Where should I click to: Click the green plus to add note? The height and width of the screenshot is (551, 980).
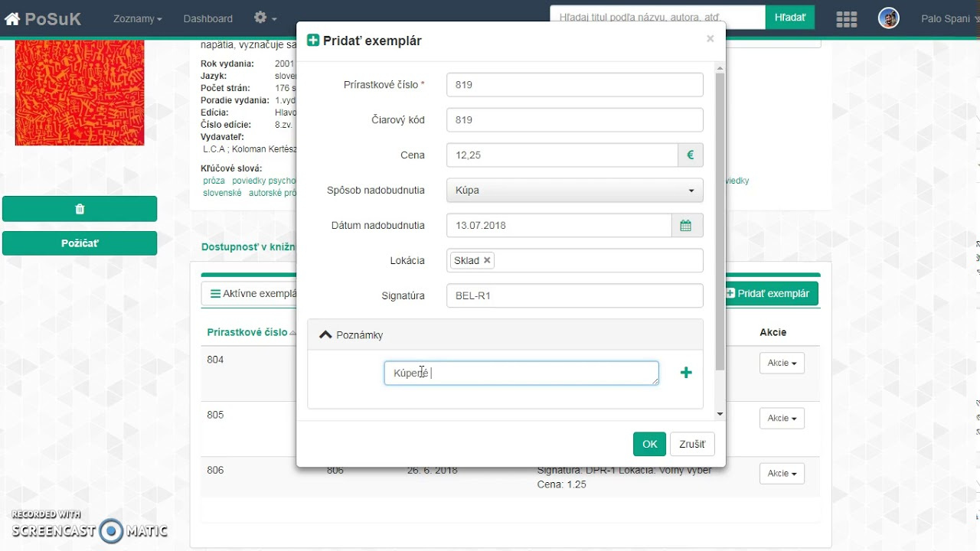pyautogui.click(x=686, y=373)
